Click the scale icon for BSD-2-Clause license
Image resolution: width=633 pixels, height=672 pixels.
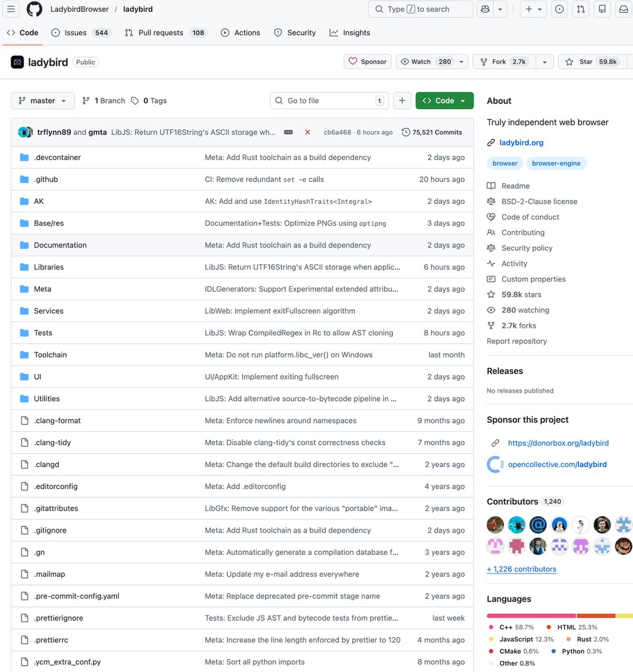click(x=491, y=202)
